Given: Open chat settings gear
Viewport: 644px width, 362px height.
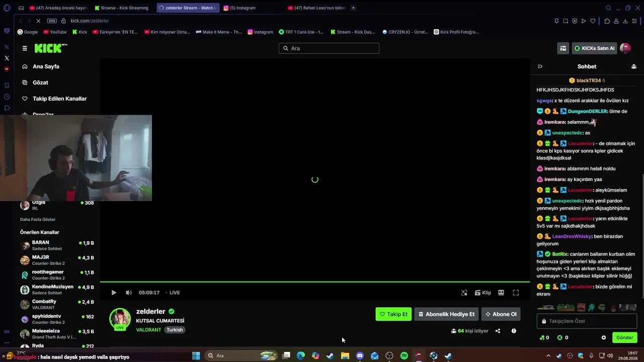Looking at the screenshot, I should pos(604,337).
